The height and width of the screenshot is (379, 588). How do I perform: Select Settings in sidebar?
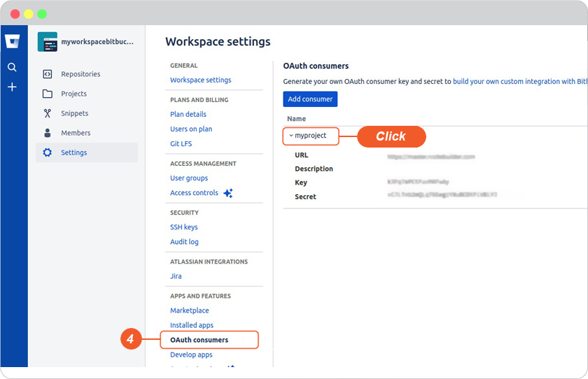pos(87,152)
